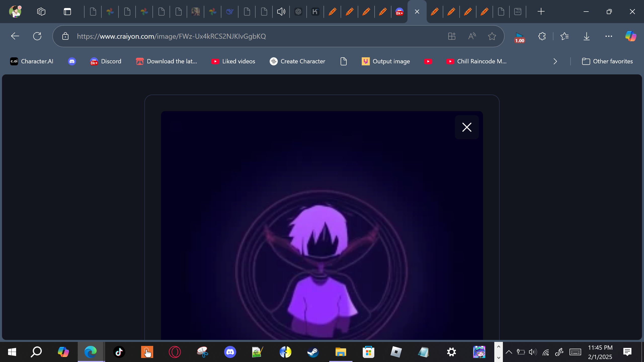Open a new browser tab
Screen dimensions: 644x362
pos(541,12)
